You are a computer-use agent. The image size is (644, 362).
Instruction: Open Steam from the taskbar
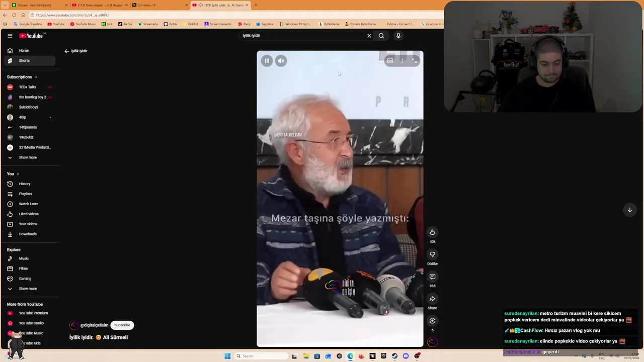[394, 356]
